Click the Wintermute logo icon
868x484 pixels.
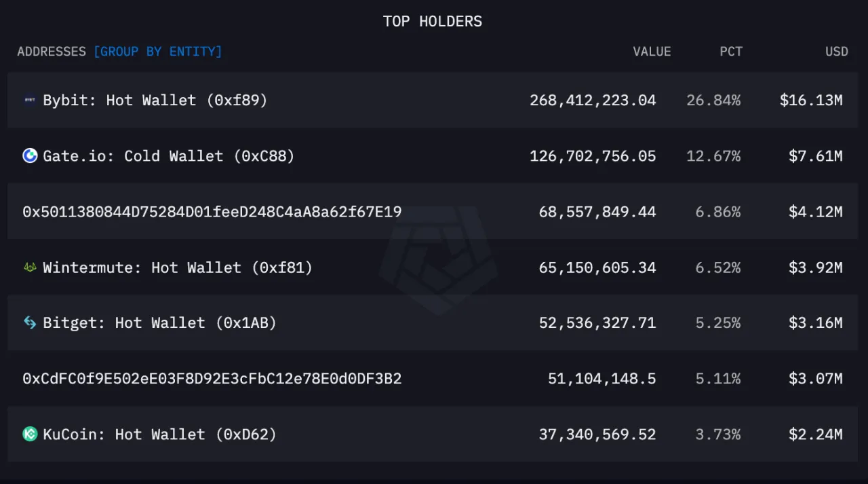tap(30, 267)
